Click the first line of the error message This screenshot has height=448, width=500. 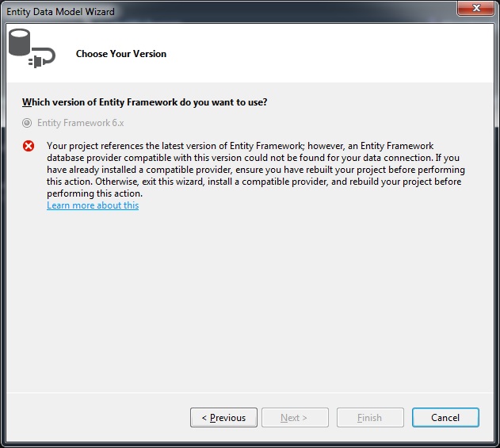[x=240, y=146]
